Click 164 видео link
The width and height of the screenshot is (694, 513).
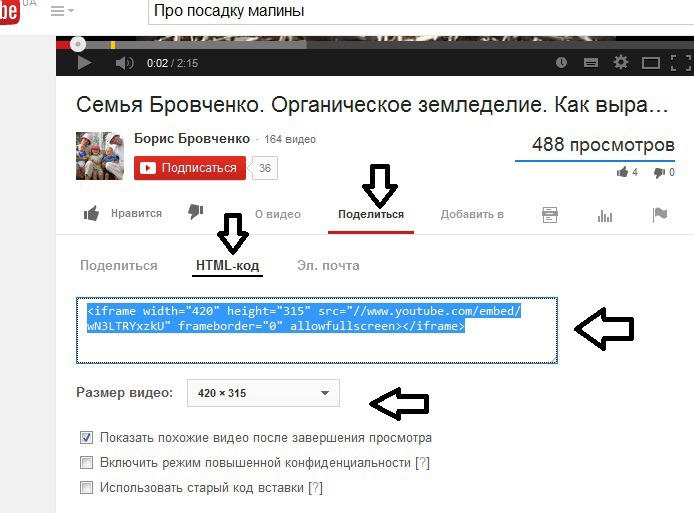(x=290, y=139)
